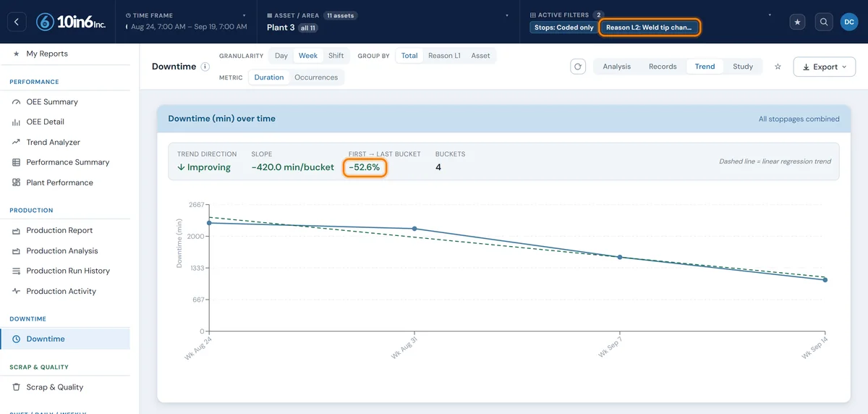
Task: Click the All stoppages combined label
Action: point(799,119)
